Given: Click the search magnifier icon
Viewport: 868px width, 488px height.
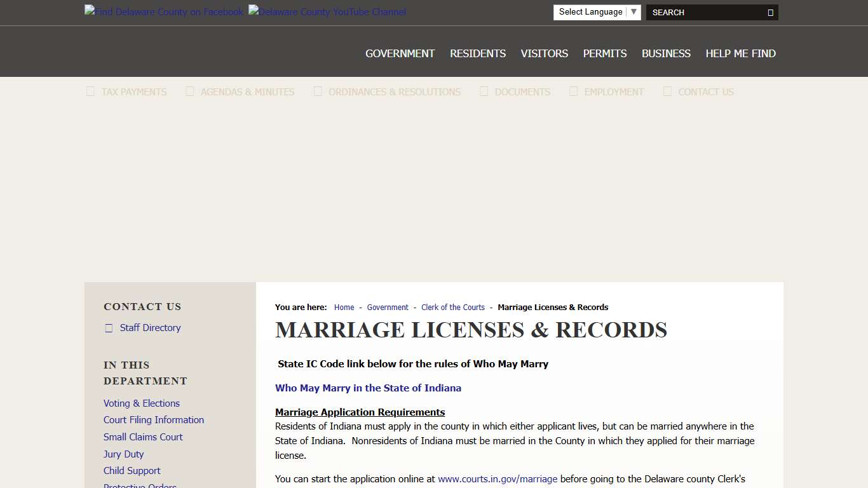Looking at the screenshot, I should click(769, 12).
